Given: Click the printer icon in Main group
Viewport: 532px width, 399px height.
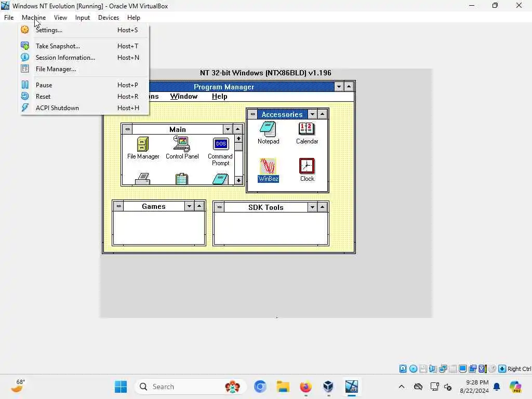Looking at the screenshot, I should pyautogui.click(x=142, y=179).
